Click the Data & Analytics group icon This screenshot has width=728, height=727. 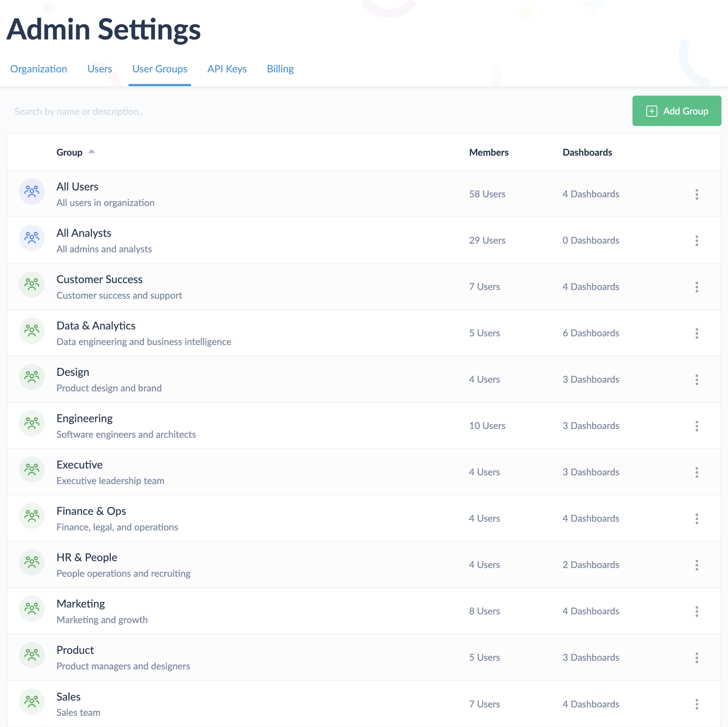(31, 331)
